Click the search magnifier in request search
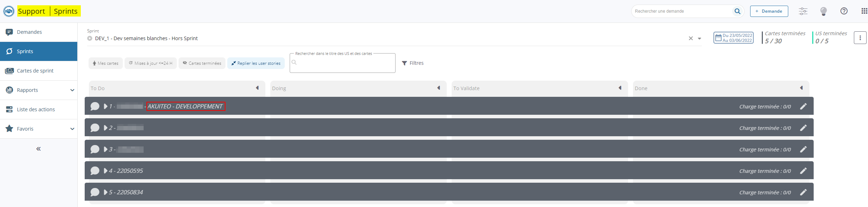 [x=737, y=11]
